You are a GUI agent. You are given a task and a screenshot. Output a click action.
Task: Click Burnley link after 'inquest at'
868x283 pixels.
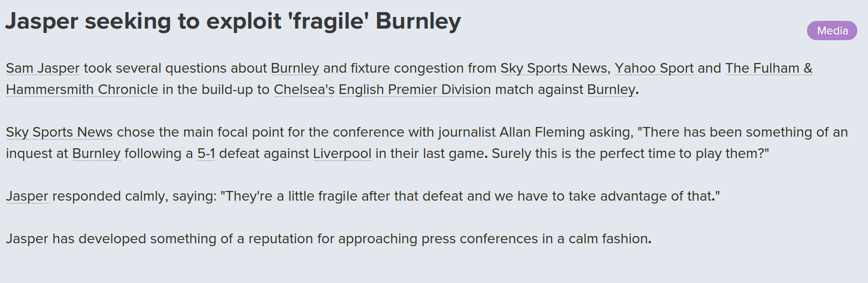[x=96, y=154]
